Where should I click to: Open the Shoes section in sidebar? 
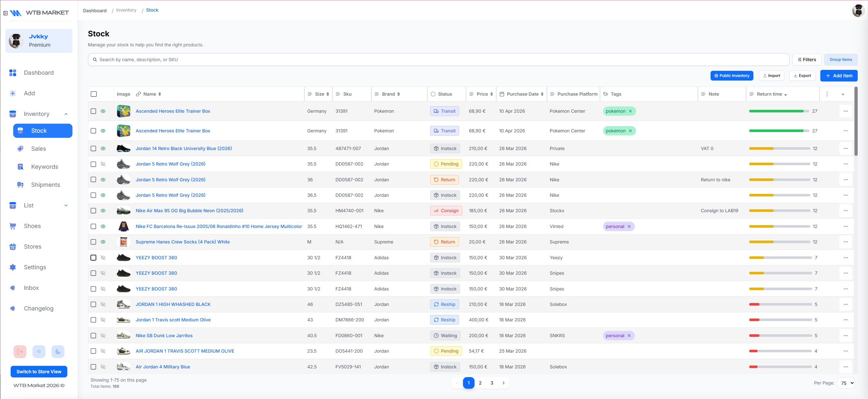[x=32, y=226]
